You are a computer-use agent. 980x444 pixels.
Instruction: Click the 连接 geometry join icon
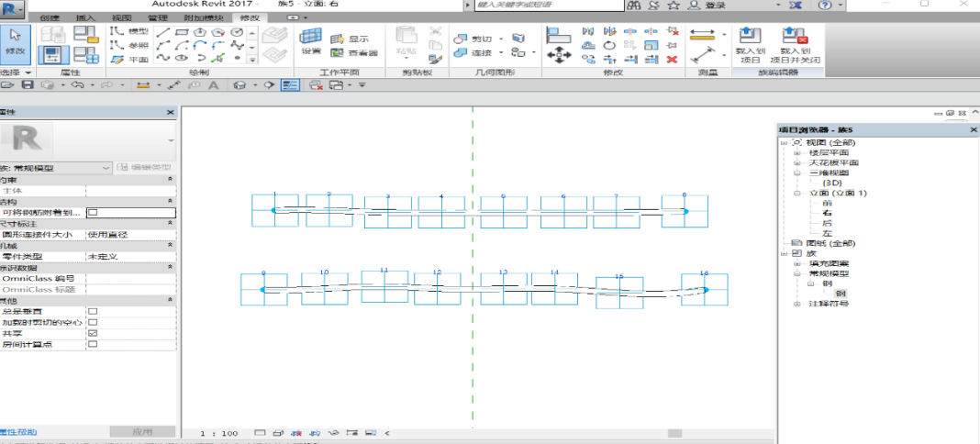tap(460, 53)
